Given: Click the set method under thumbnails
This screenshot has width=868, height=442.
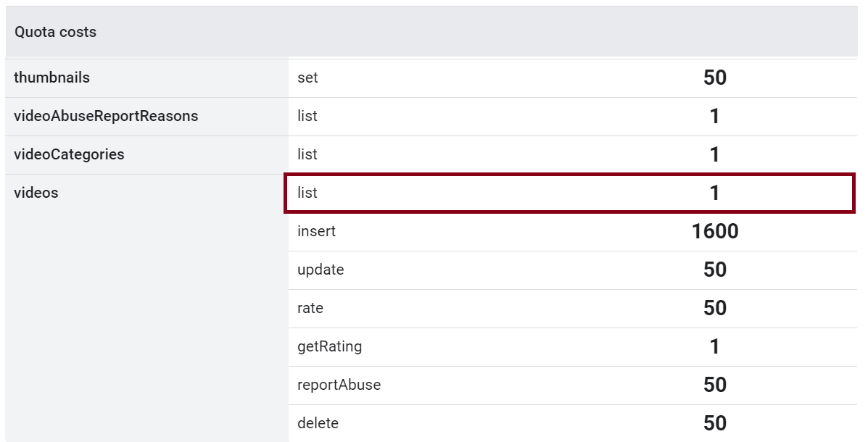Looking at the screenshot, I should pos(307,78).
